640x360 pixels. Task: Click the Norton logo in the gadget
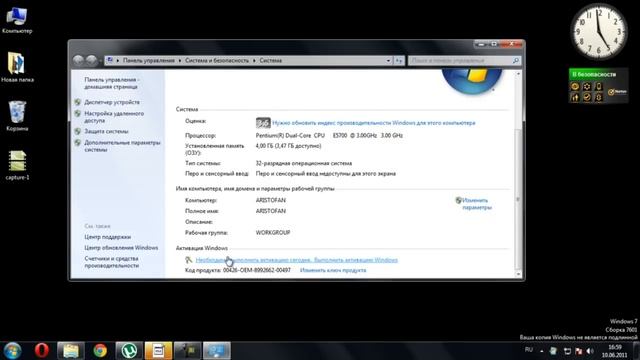pyautogui.click(x=617, y=92)
